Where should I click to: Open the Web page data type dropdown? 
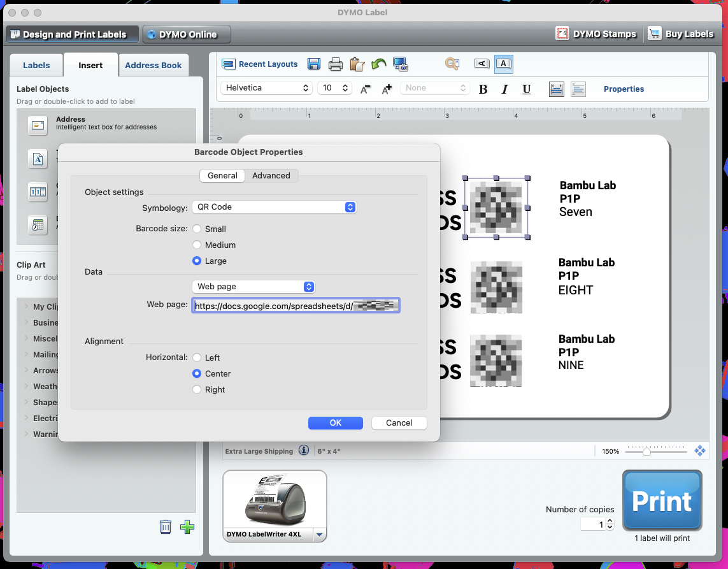pyautogui.click(x=253, y=287)
